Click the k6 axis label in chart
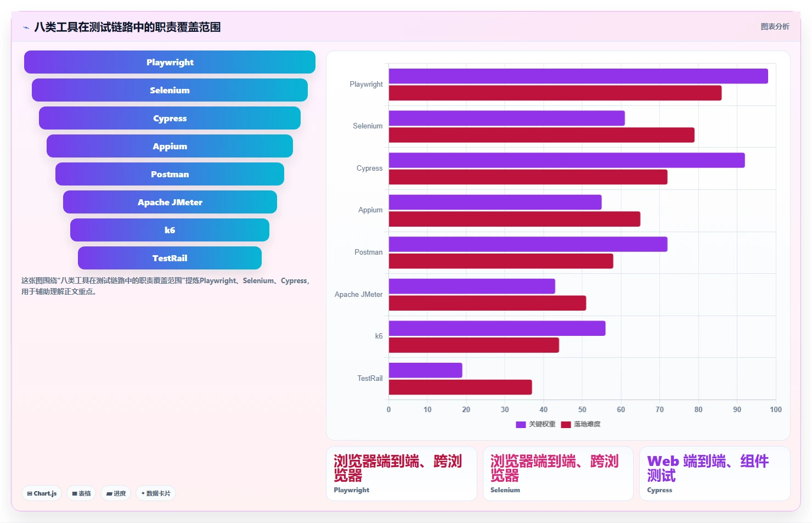 coord(379,336)
